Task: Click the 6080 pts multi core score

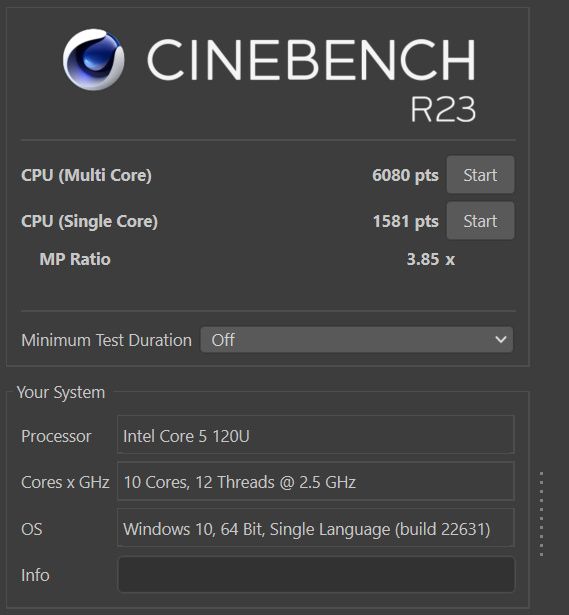Action: click(405, 175)
